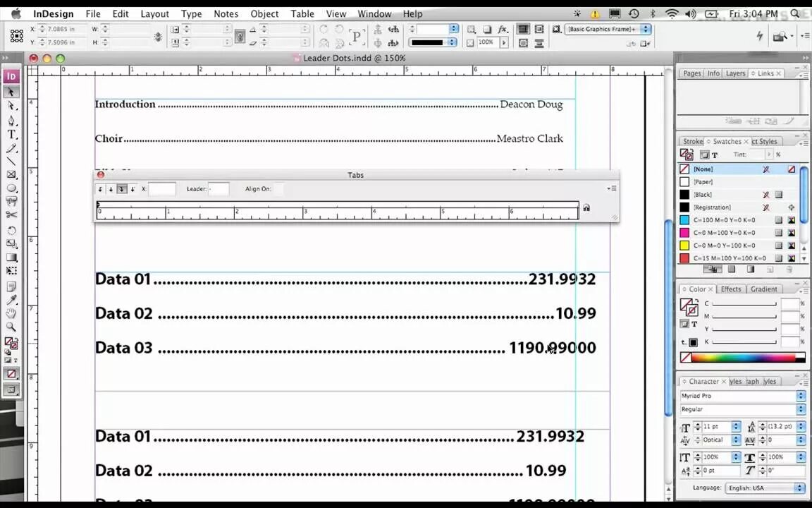The width and height of the screenshot is (812, 508).
Task: Select align-to-decimal tab button in Tabs panel
Action: click(x=133, y=189)
